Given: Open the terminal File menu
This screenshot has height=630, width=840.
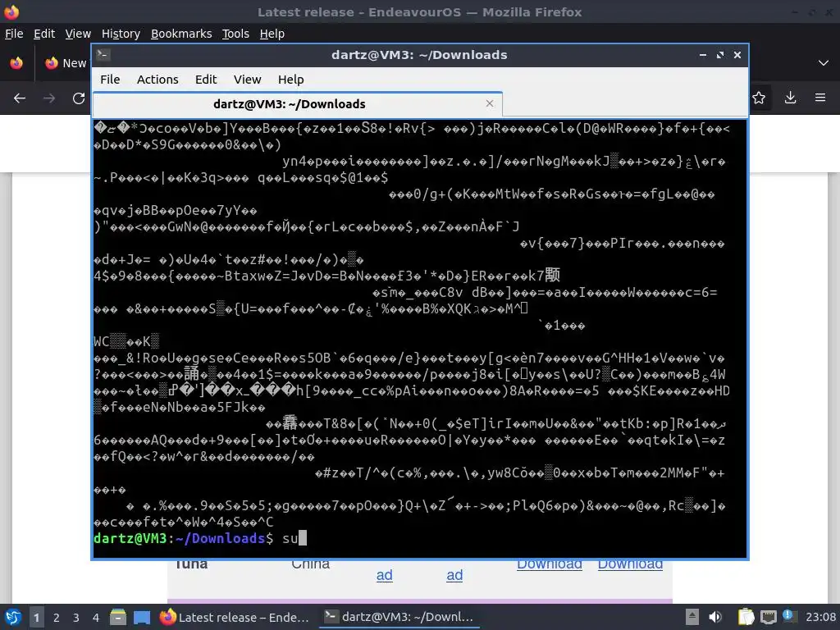Looking at the screenshot, I should click(110, 80).
